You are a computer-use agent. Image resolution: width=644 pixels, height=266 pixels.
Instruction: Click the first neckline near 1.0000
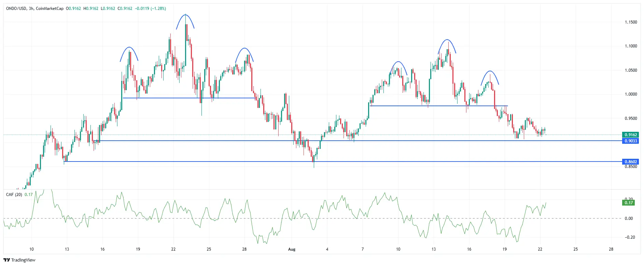[x=190, y=98]
